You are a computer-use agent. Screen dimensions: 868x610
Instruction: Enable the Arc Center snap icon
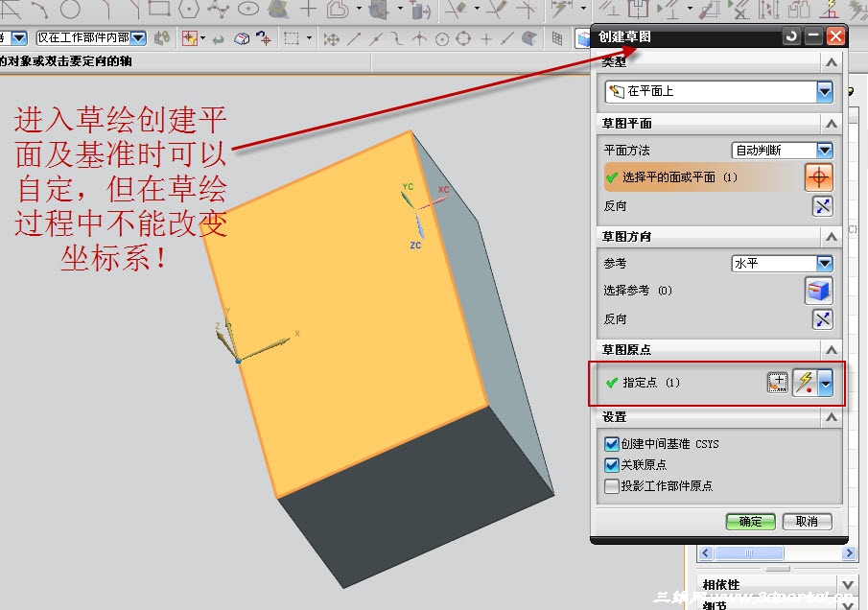(442, 38)
